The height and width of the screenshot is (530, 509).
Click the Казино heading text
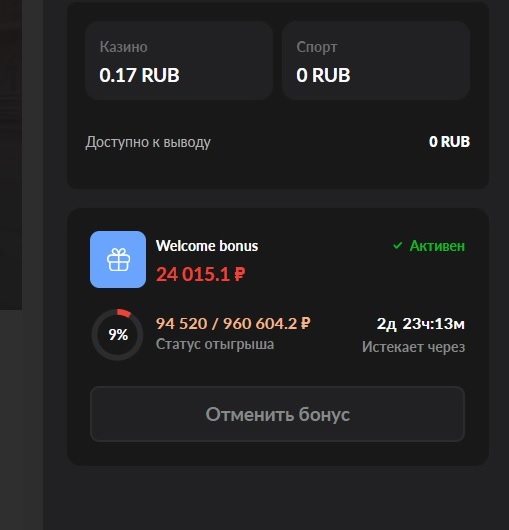[x=123, y=47]
